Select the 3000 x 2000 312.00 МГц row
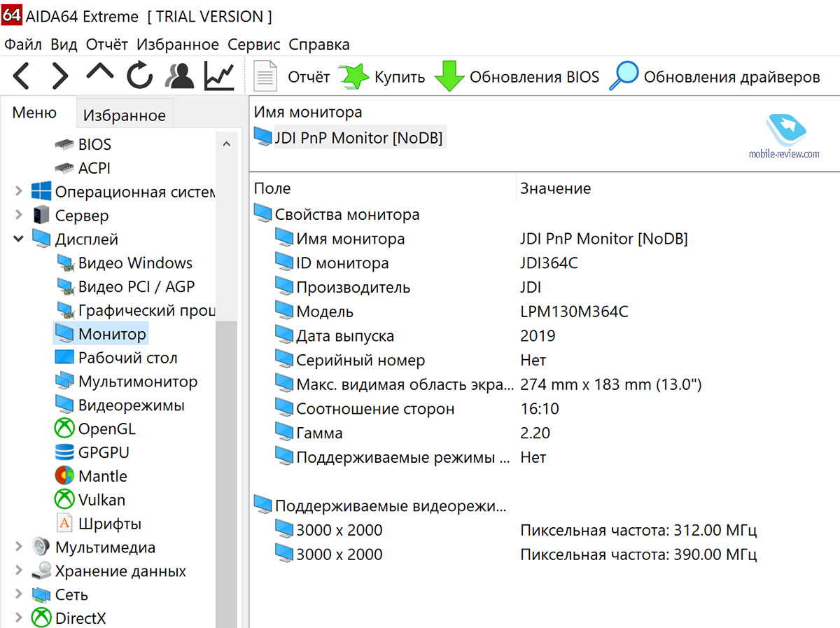This screenshot has height=628, width=840. (516, 530)
